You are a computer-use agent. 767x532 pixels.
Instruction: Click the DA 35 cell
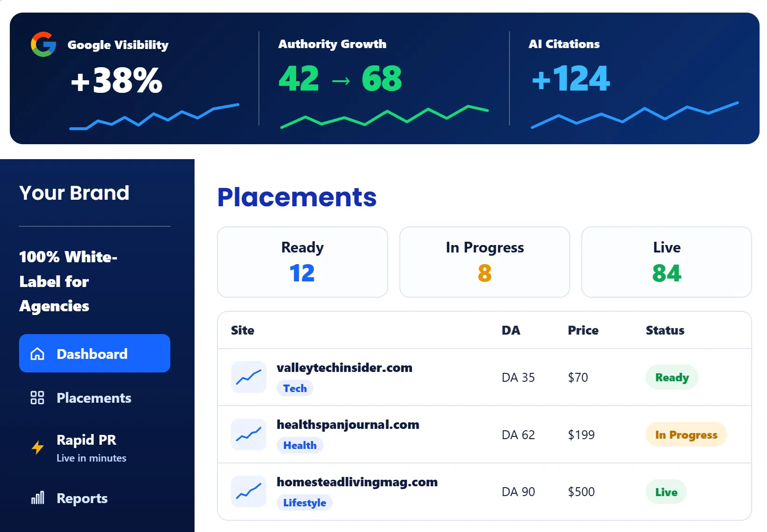coord(518,377)
